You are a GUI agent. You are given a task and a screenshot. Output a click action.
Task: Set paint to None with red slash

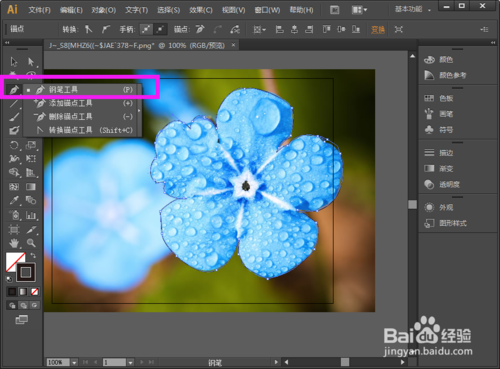click(x=34, y=292)
